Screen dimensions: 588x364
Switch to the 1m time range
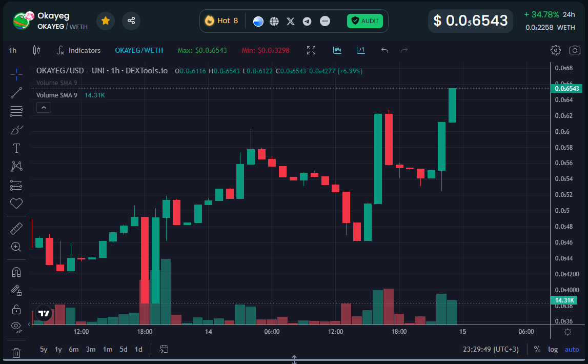tap(108, 349)
